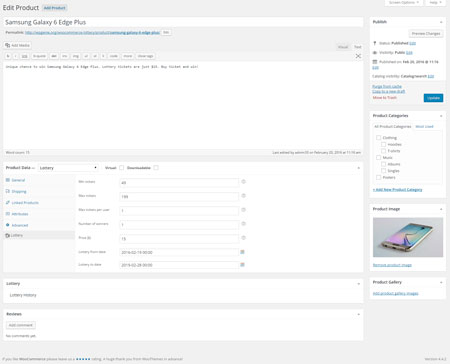The width and height of the screenshot is (450, 364).
Task: Open the Linked Products tab
Action: (25, 203)
